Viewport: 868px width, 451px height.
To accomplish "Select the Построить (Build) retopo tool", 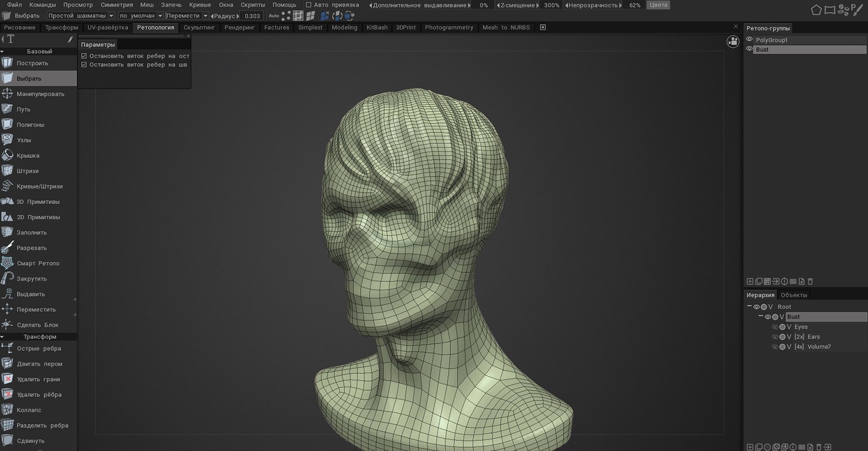I will [x=32, y=63].
